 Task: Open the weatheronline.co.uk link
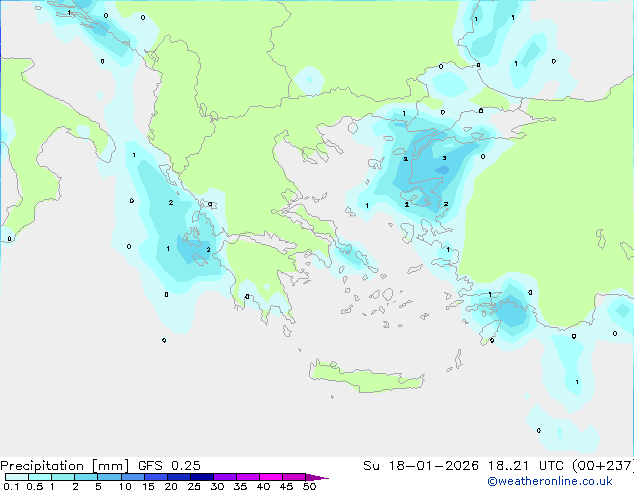pyautogui.click(x=550, y=481)
